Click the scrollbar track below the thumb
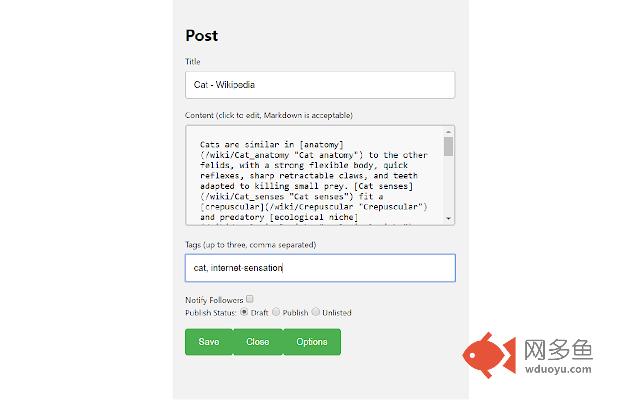640x400 pixels. [x=449, y=185]
